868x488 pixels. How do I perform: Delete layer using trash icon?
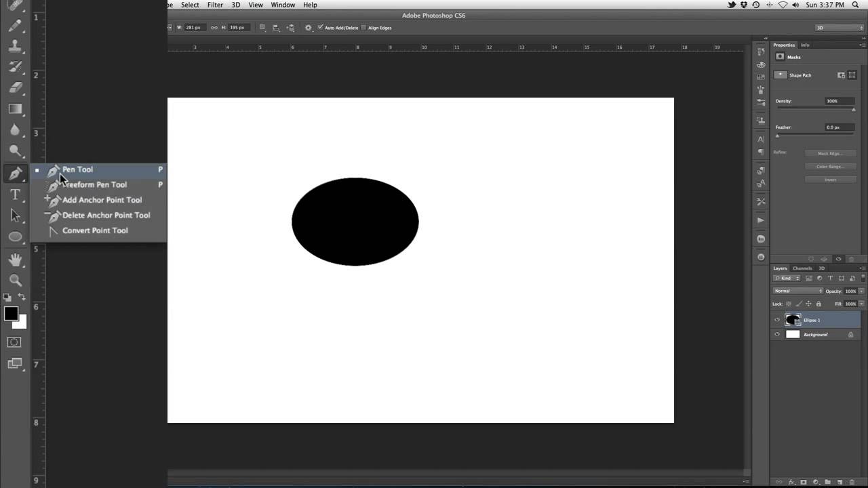pyautogui.click(x=852, y=482)
